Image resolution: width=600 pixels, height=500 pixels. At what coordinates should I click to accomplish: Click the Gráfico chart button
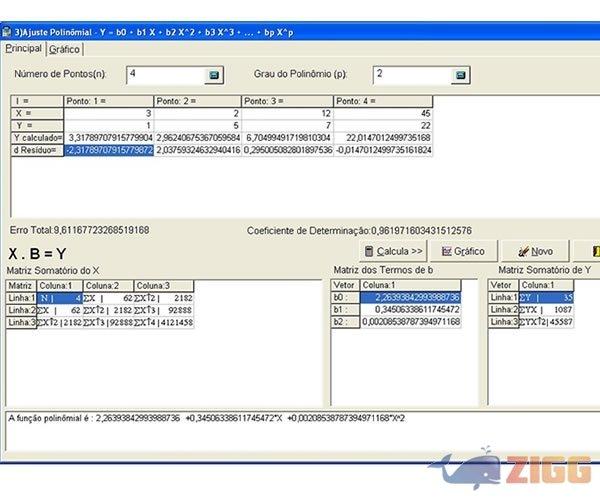[463, 251]
